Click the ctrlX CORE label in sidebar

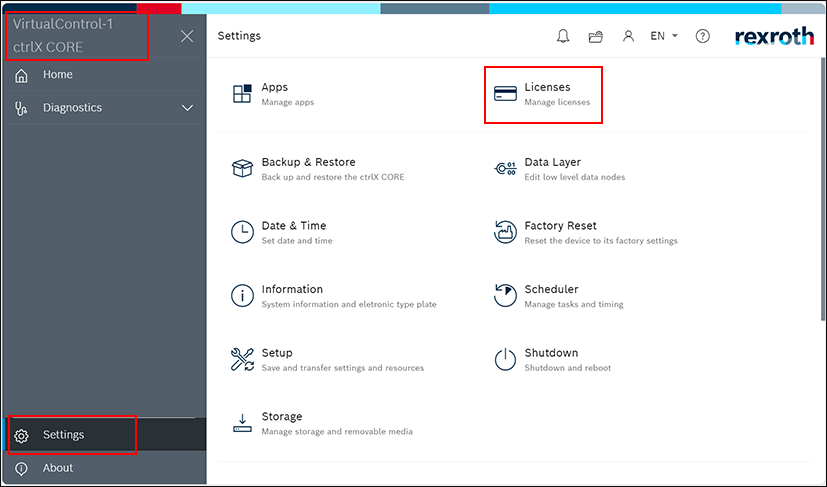[x=48, y=47]
